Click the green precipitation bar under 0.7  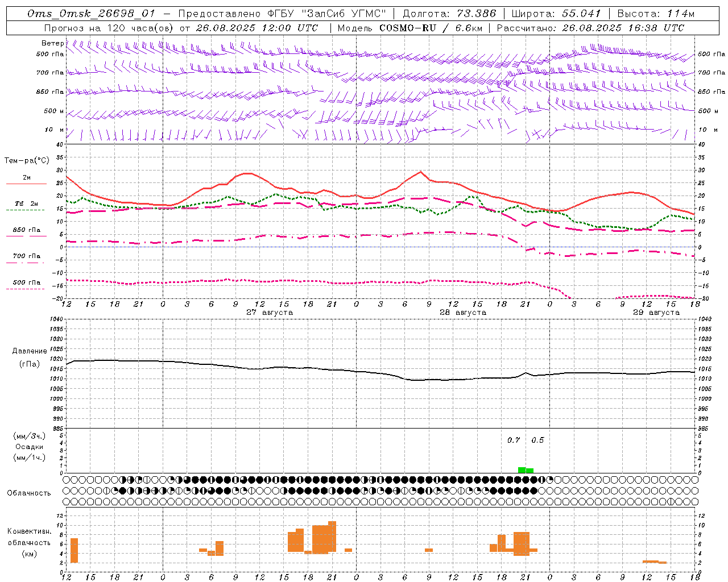(x=522, y=470)
